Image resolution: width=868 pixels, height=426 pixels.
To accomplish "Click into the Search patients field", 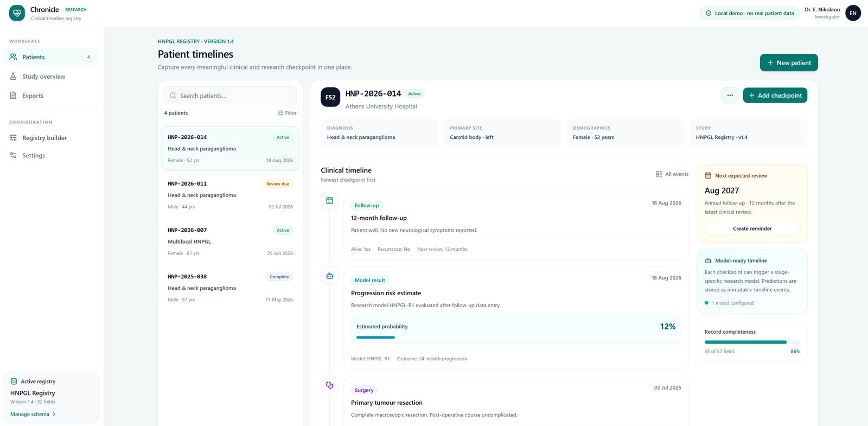I will [x=231, y=96].
